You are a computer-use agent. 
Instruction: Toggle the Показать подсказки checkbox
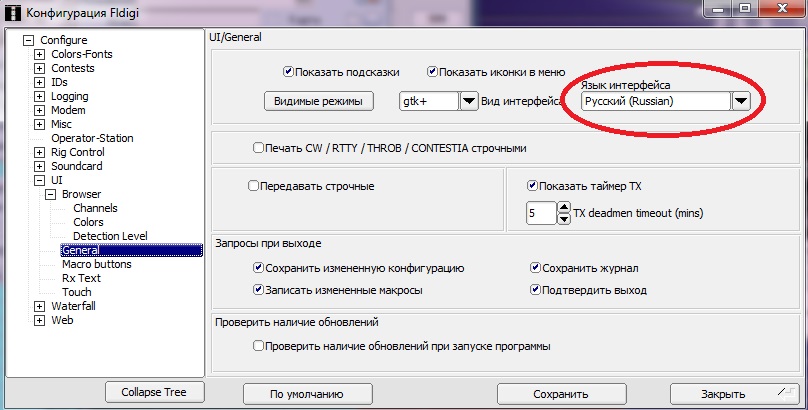pyautogui.click(x=288, y=72)
